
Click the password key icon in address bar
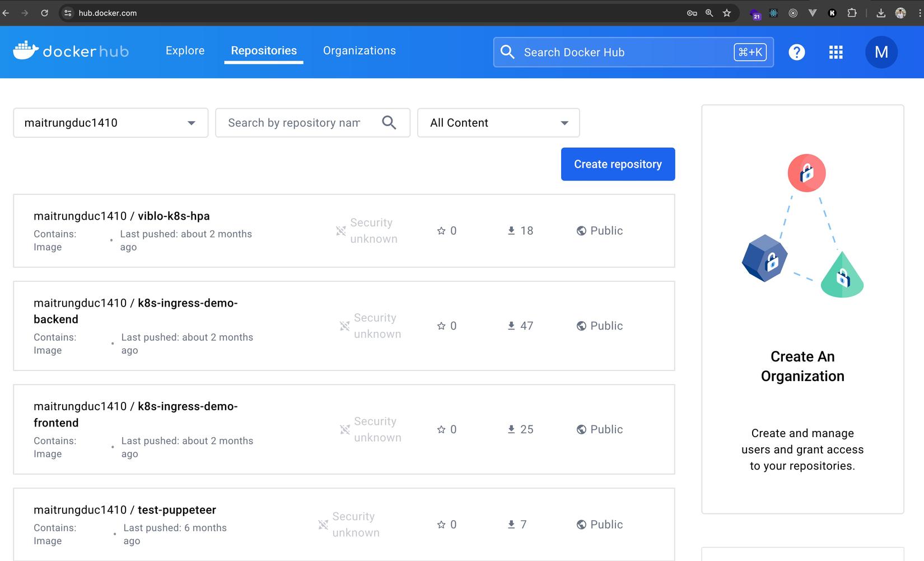[692, 13]
